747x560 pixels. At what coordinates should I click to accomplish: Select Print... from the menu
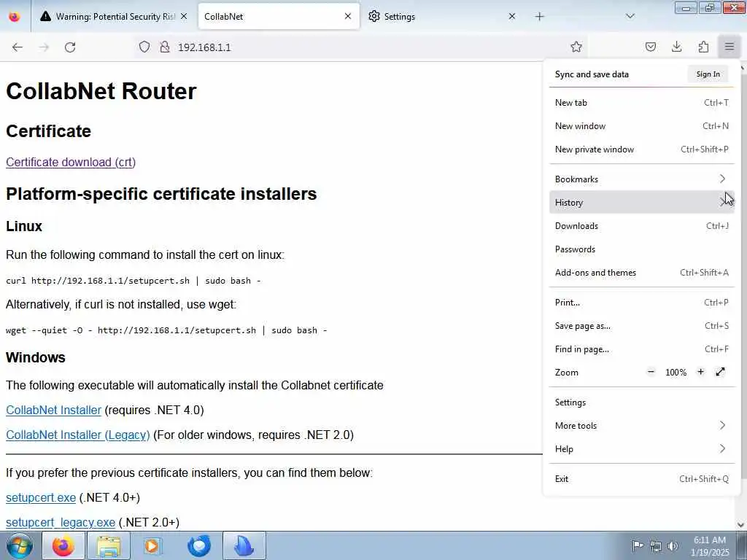(642, 303)
